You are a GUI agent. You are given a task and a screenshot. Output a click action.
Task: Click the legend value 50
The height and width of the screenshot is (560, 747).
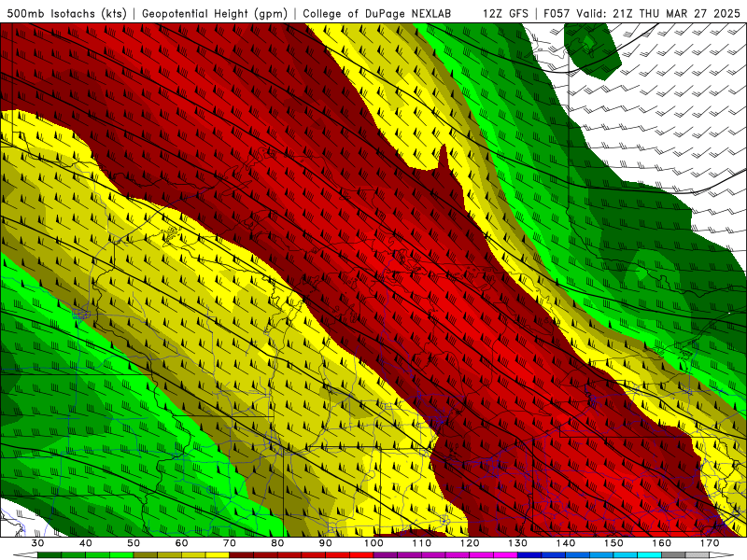tap(134, 543)
